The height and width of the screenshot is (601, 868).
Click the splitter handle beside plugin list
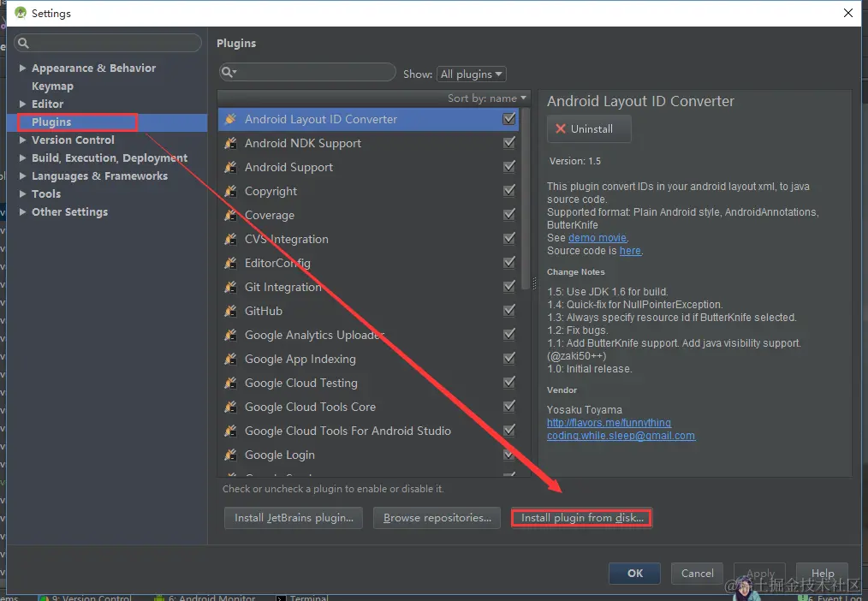click(x=534, y=283)
